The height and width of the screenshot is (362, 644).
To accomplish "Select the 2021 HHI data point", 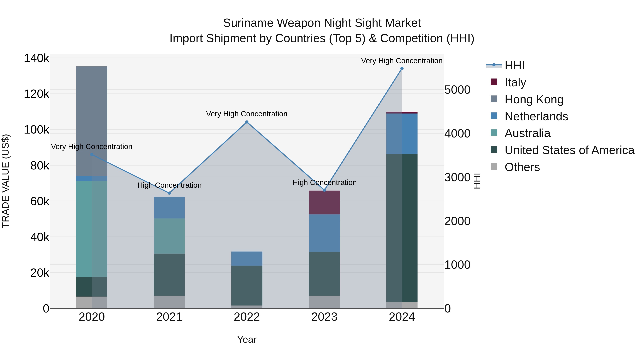I will 169,193.
